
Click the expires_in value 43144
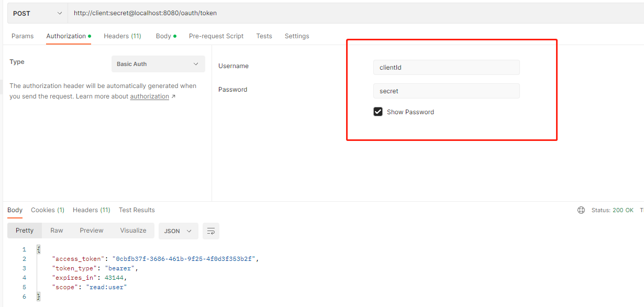[x=114, y=278]
